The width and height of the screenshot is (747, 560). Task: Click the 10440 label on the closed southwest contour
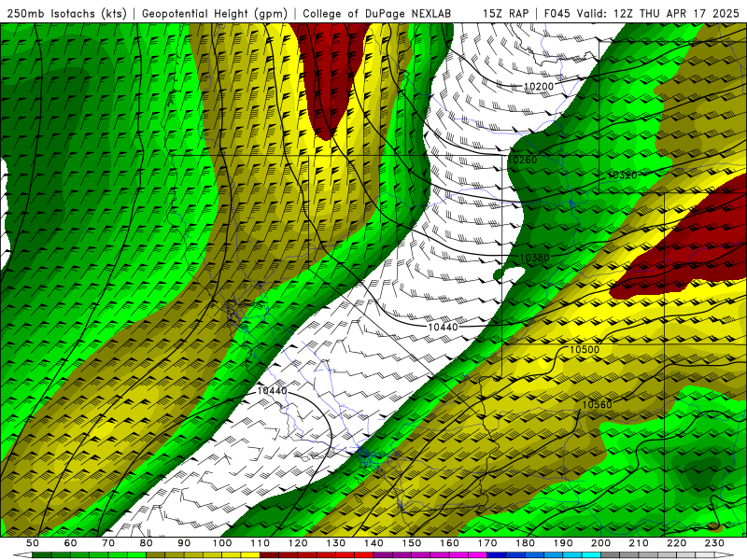point(272,391)
